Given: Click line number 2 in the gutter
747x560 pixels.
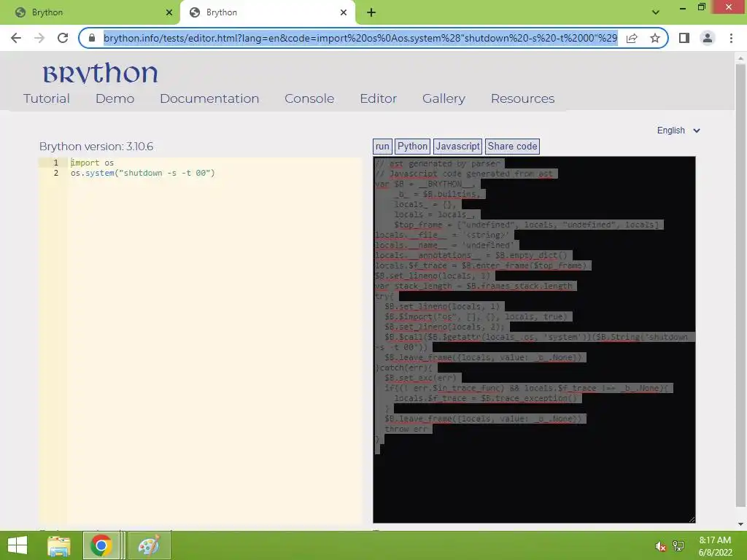Looking at the screenshot, I should [x=55, y=174].
